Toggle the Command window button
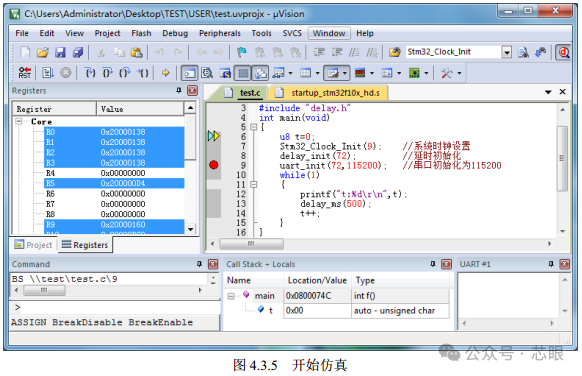Image resolution: width=582 pixels, height=376 pixels. 189,73
